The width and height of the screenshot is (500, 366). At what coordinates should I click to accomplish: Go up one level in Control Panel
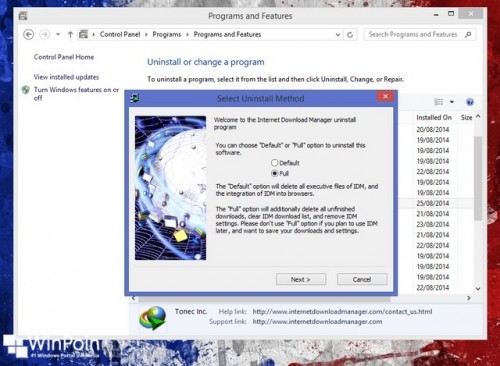(x=70, y=34)
